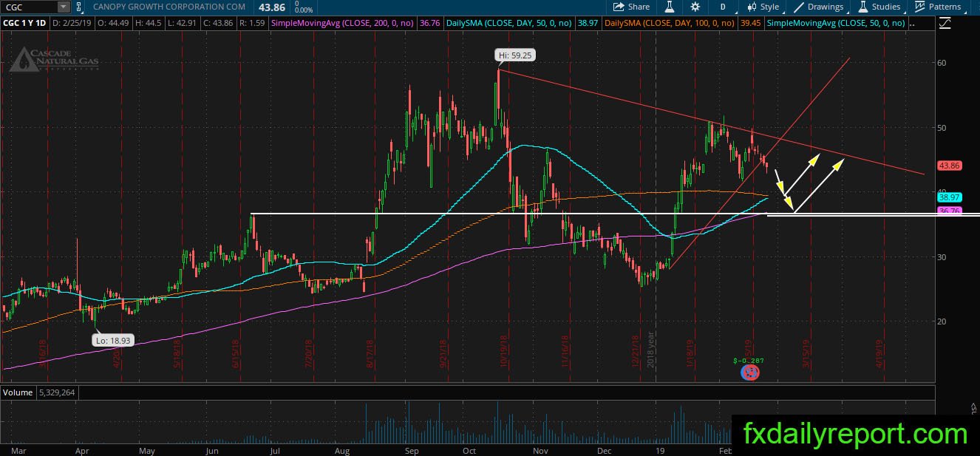
Task: Click the 'DailySMA (CLOSE, DAY, 100, 0, no)' label
Action: pyautogui.click(x=670, y=24)
